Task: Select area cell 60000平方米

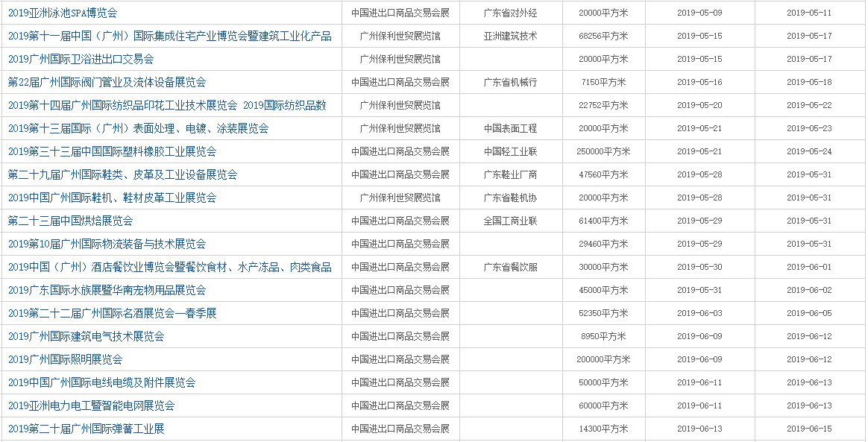Action: pyautogui.click(x=603, y=406)
